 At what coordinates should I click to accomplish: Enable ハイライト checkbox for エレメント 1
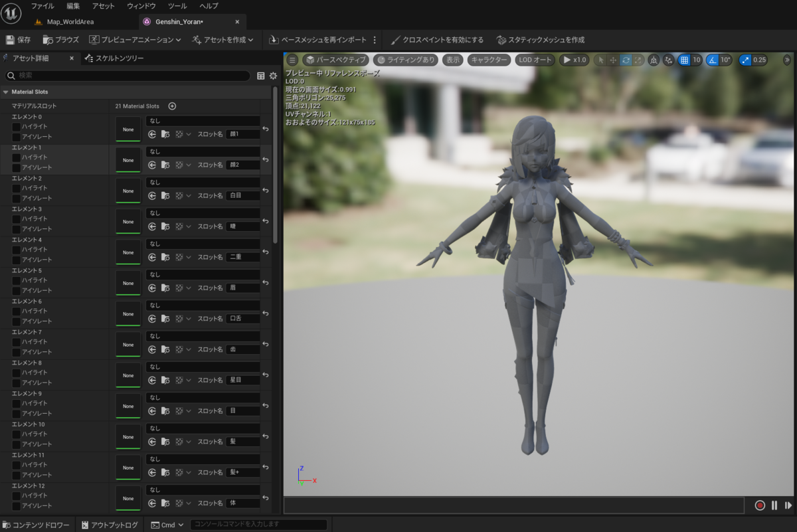coord(16,157)
